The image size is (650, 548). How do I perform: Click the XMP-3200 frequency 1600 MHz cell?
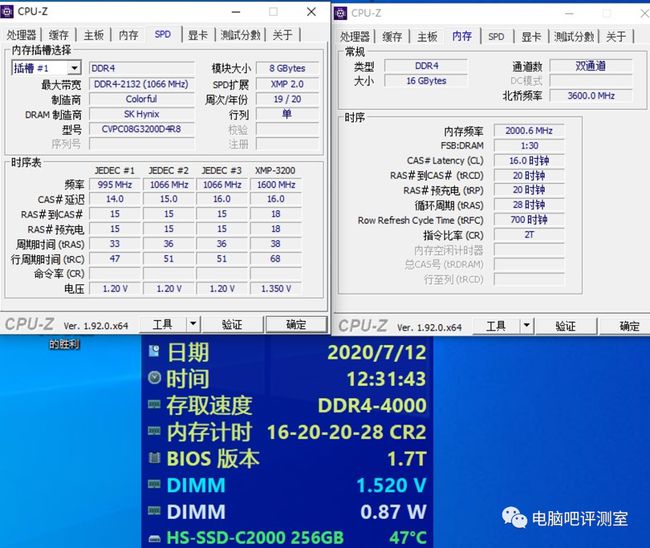276,185
